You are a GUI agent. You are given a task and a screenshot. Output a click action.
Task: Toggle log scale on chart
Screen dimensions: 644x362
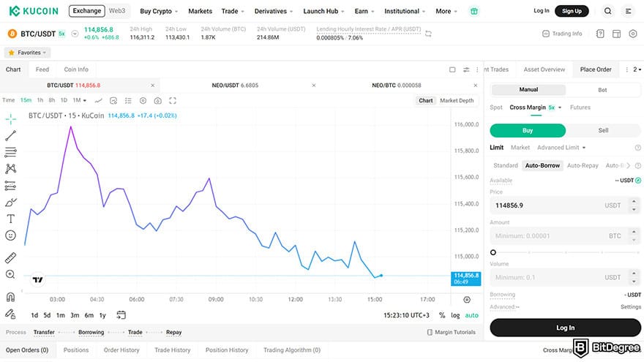click(455, 315)
